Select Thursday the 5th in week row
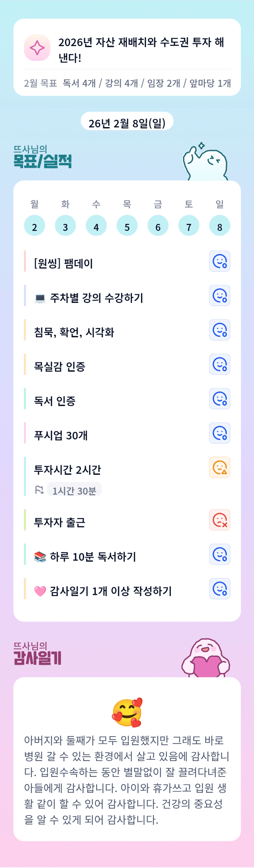This screenshot has height=868, width=254. click(127, 226)
